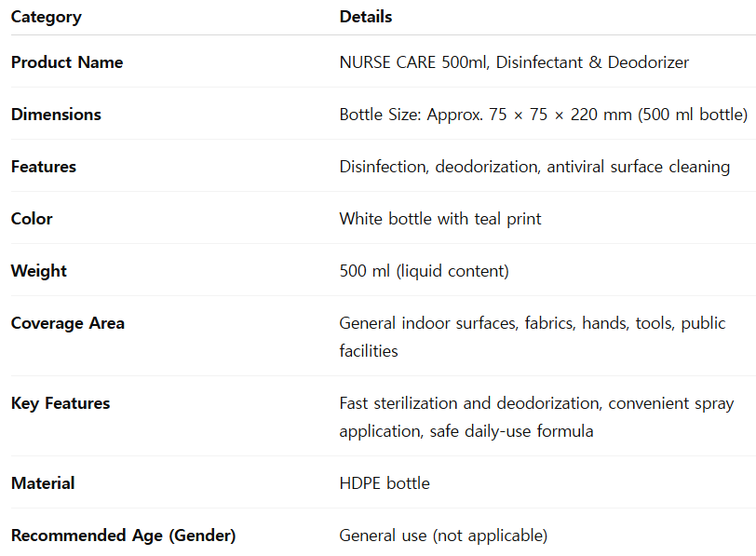Select the Color row label
Screen dimensions: 756x556
tap(32, 219)
